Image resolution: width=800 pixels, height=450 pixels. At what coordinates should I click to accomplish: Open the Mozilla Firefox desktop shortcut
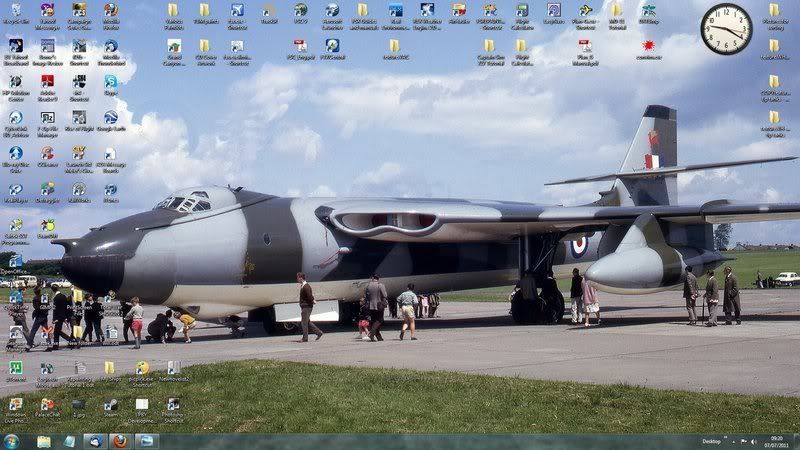pyautogui.click(x=111, y=15)
